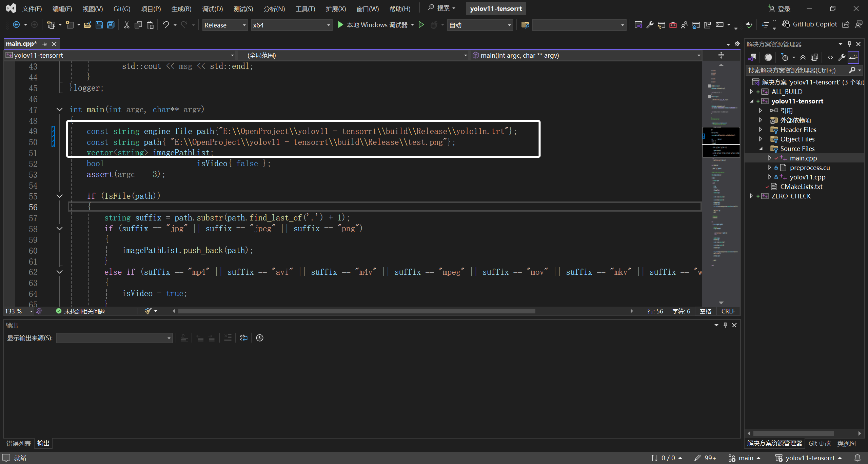This screenshot has height=464, width=868.
Task: Click the Open File folder icon
Action: (88, 25)
